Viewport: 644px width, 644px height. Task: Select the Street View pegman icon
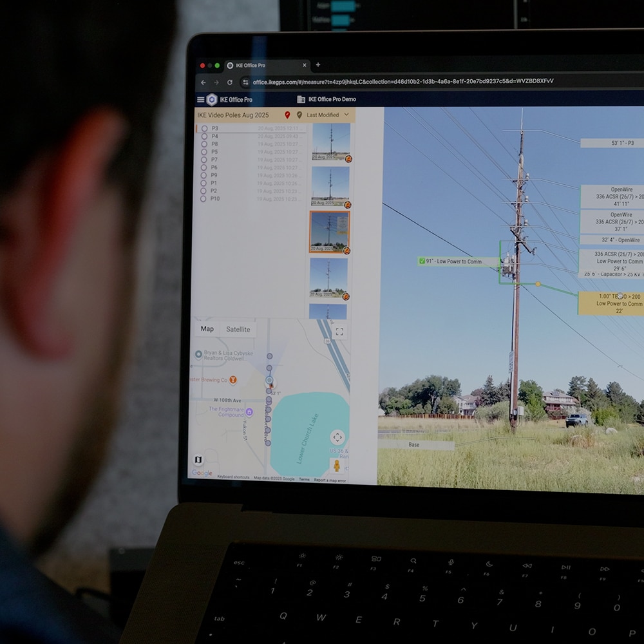point(336,466)
